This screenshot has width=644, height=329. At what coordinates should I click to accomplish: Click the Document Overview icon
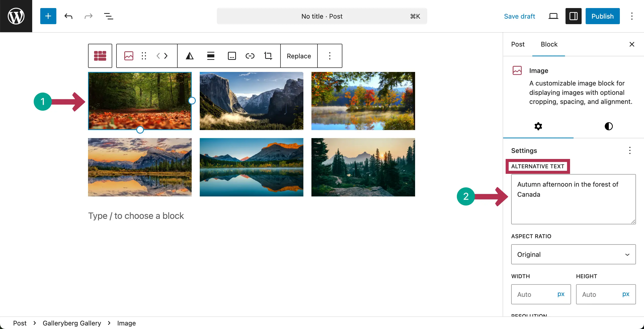[108, 16]
